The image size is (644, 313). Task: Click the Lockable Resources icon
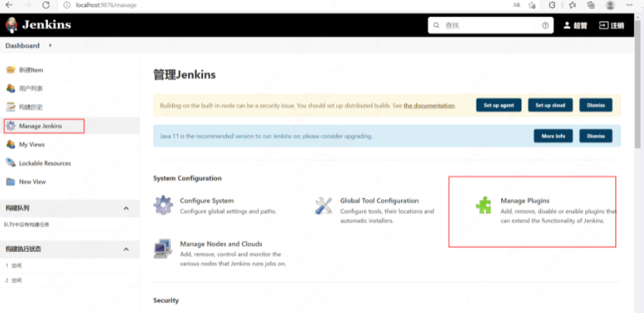click(x=11, y=163)
